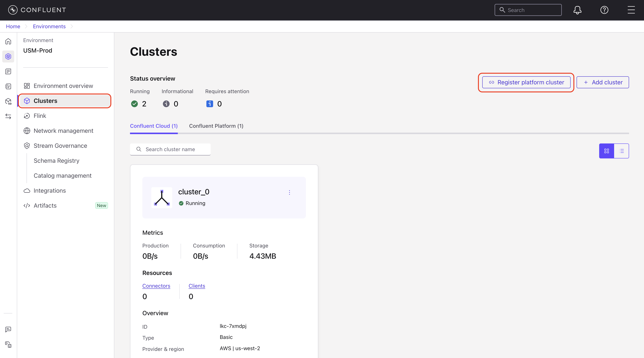644x358 pixels.
Task: Click Register platform cluster button
Action: point(526,82)
